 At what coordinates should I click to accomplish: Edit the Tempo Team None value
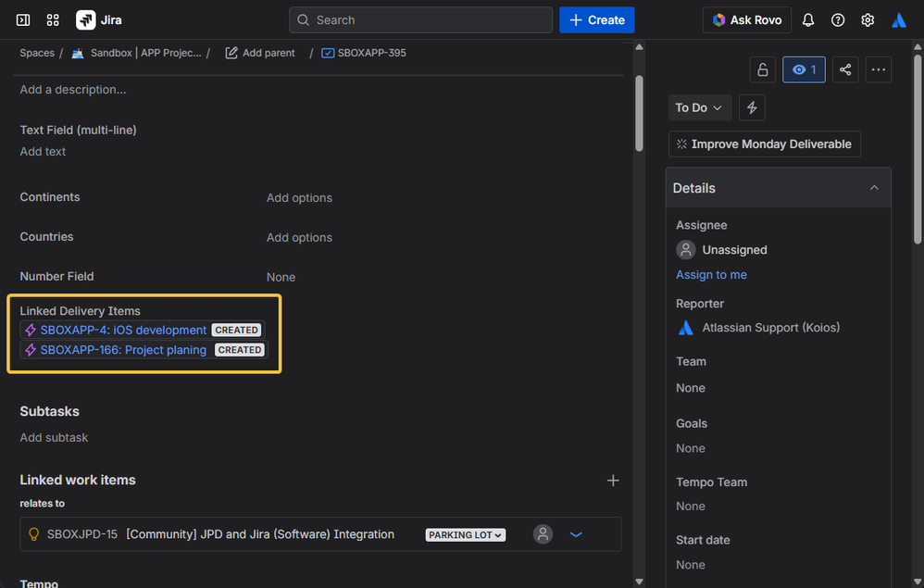coord(691,507)
